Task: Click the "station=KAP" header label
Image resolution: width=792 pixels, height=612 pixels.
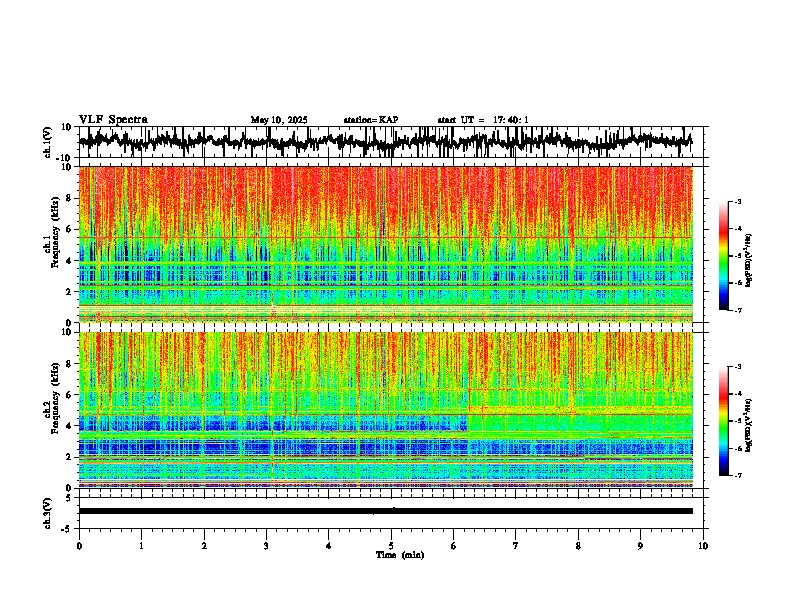Action: [371, 120]
